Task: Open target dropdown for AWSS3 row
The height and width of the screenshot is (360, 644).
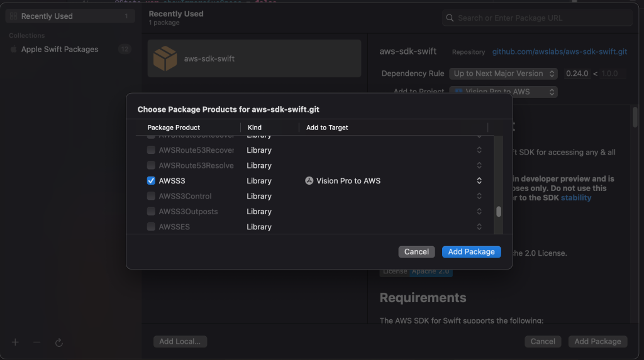Action: (x=479, y=180)
